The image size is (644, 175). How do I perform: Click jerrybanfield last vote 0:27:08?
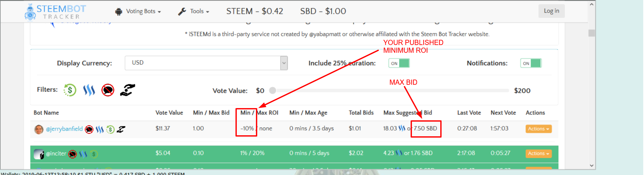pos(467,128)
